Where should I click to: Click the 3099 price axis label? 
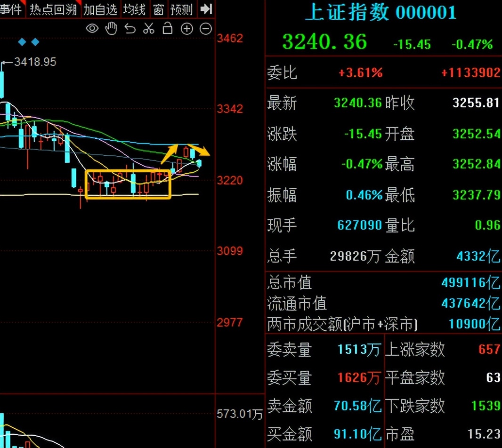[230, 250]
